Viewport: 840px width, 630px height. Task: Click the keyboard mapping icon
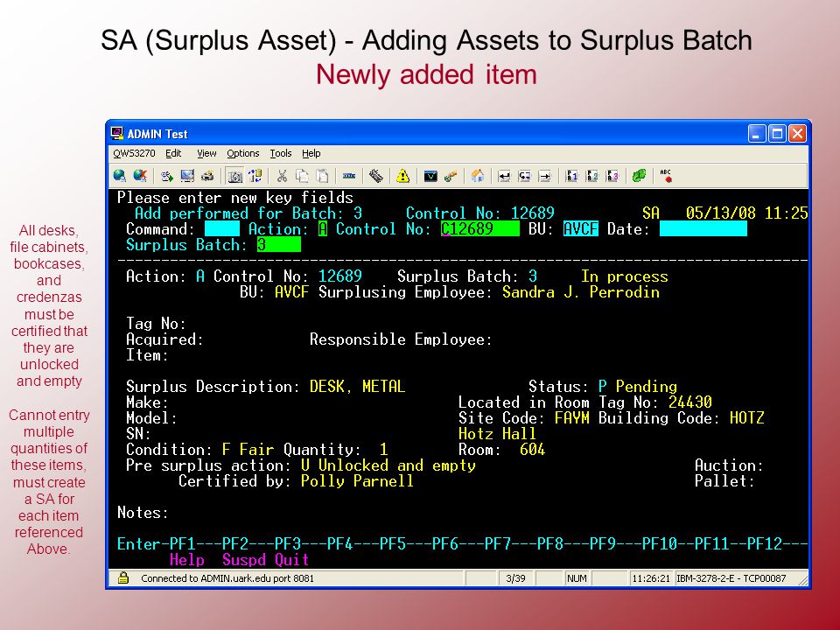(376, 176)
